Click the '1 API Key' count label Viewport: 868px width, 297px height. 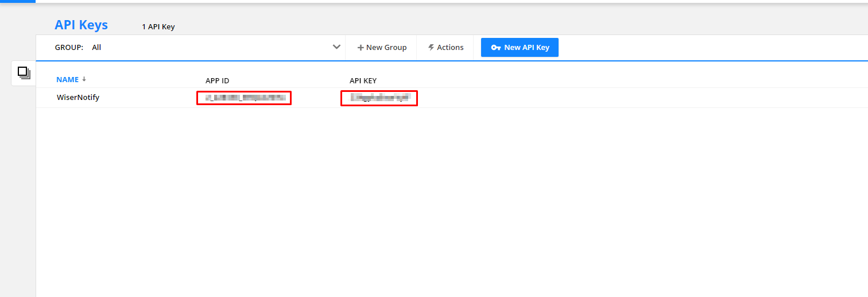[158, 27]
